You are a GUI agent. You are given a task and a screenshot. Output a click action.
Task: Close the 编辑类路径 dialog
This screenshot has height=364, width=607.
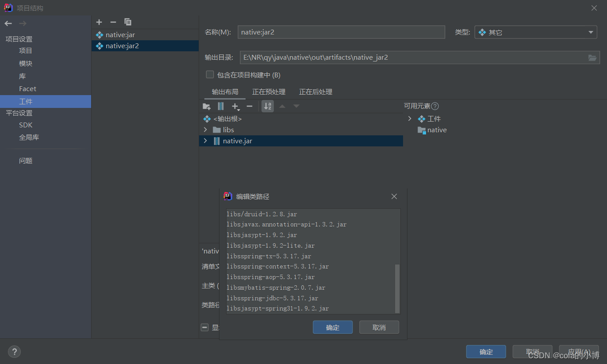(394, 196)
